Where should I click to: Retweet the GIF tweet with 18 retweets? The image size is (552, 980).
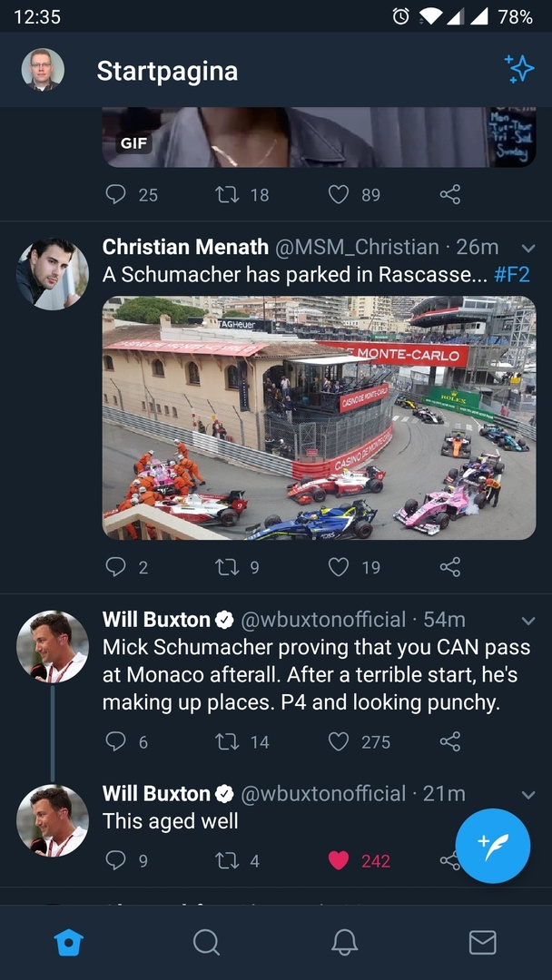227,194
